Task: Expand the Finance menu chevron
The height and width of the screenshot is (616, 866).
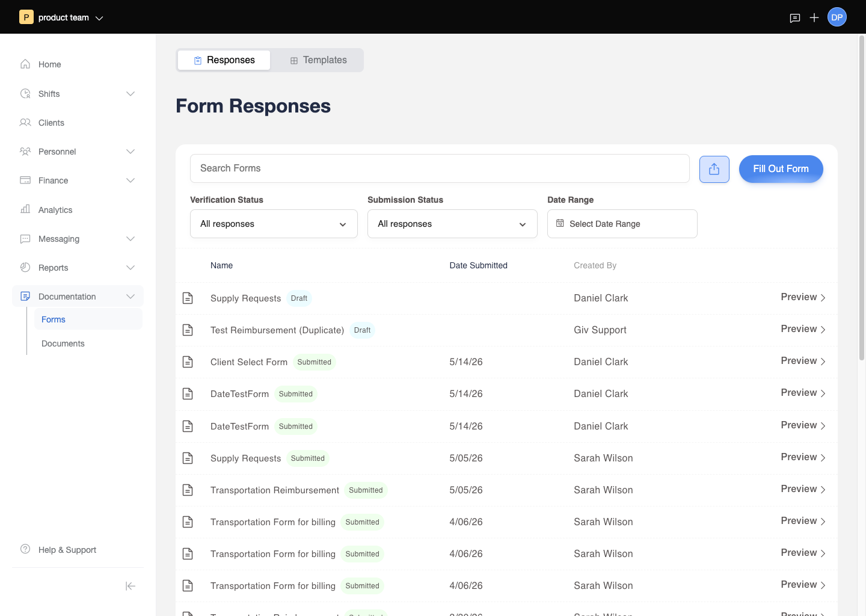Action: click(131, 180)
